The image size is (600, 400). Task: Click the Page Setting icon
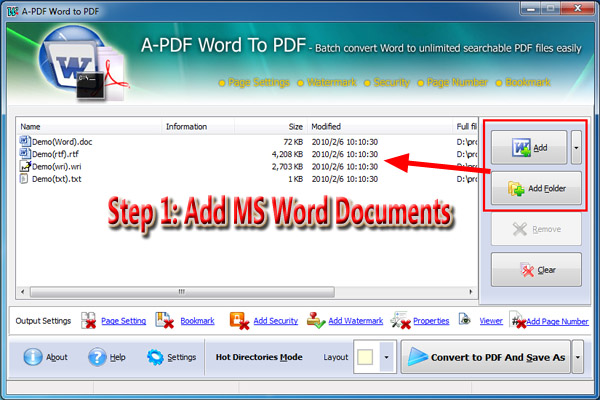(89, 320)
